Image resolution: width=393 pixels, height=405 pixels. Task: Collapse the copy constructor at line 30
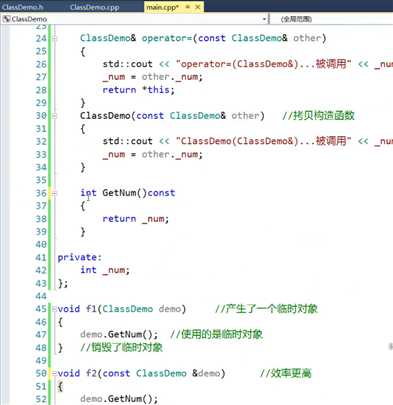click(55, 116)
